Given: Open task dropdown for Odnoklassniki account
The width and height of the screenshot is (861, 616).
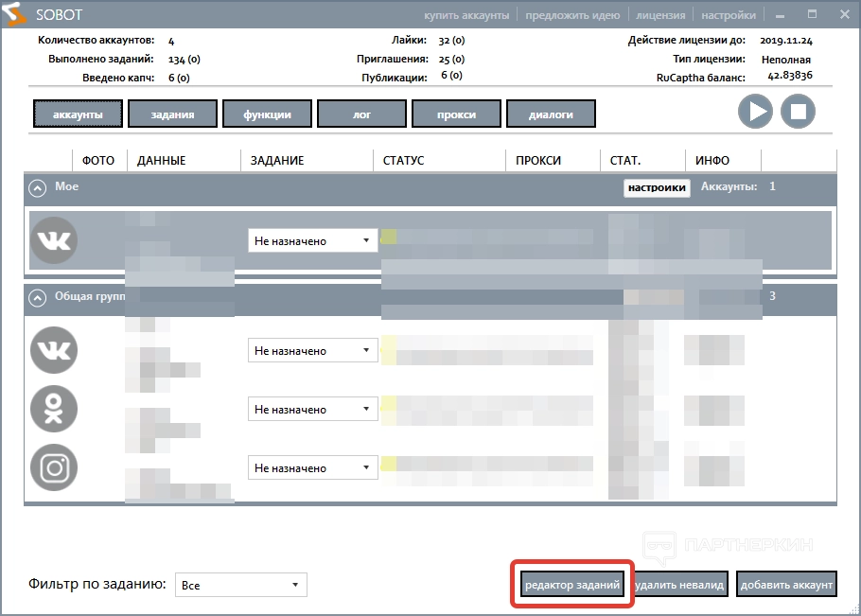Looking at the screenshot, I should coord(311,410).
